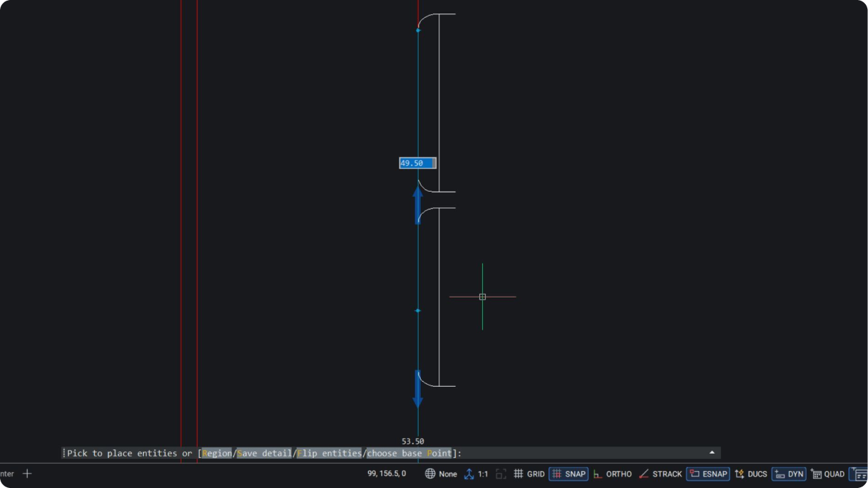Click the annotation scale 1:1 icon

[x=469, y=474]
